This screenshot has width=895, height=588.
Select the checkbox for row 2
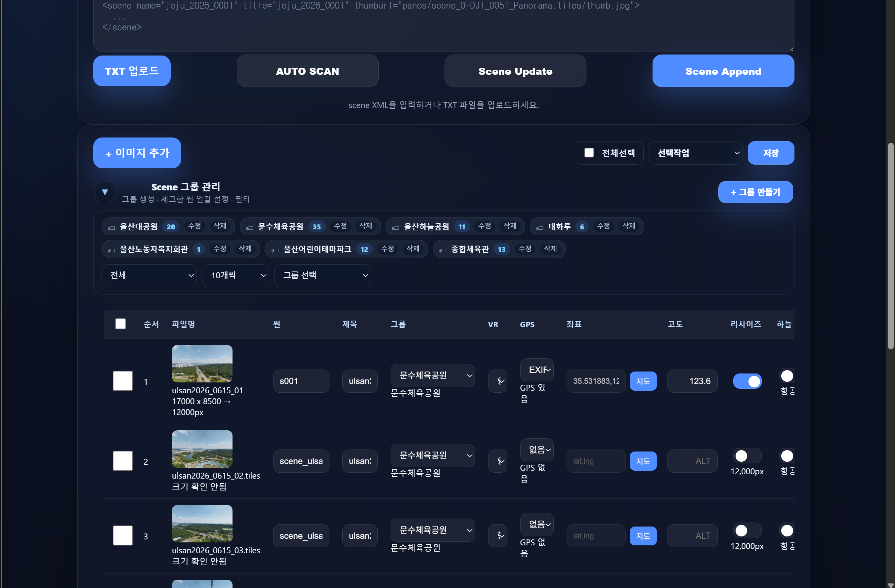click(123, 461)
